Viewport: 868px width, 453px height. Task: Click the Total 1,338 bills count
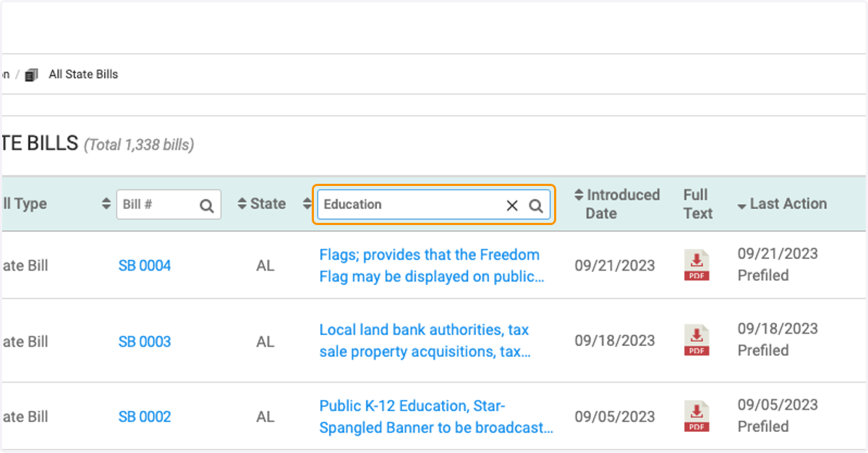tap(139, 145)
